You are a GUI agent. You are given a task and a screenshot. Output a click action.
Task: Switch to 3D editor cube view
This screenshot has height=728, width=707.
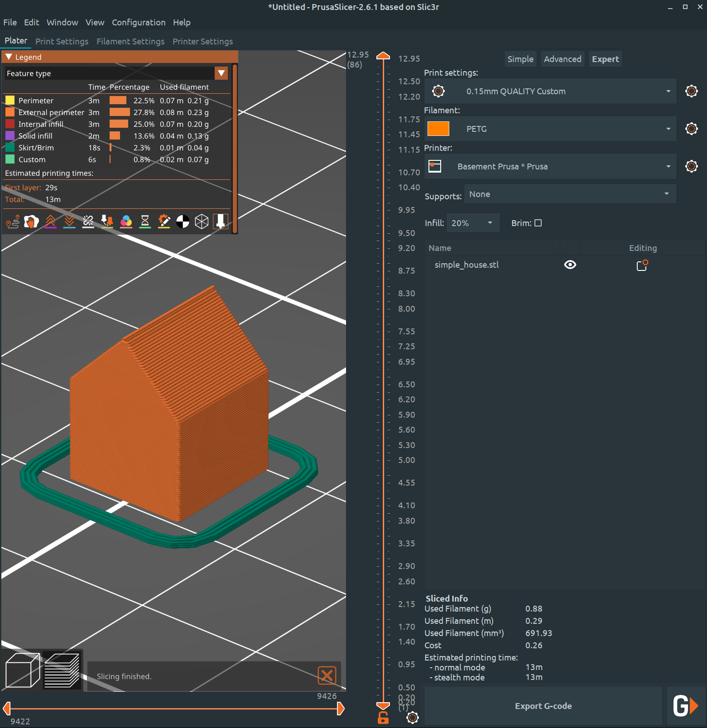coord(22,670)
